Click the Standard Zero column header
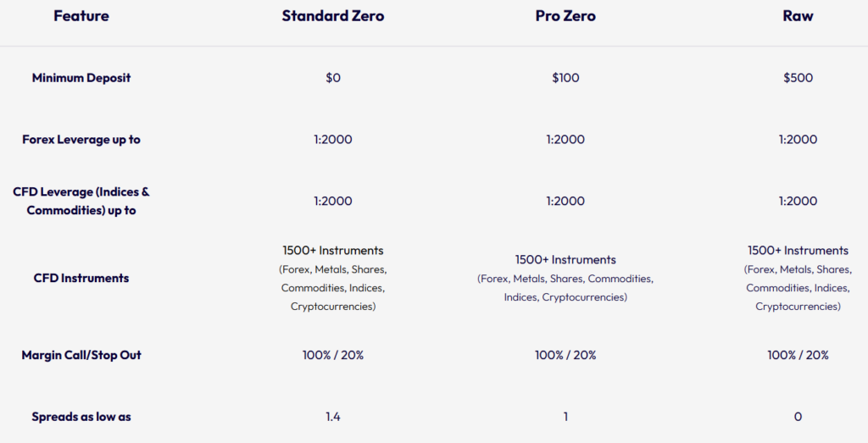The height and width of the screenshot is (443, 868). (x=333, y=16)
